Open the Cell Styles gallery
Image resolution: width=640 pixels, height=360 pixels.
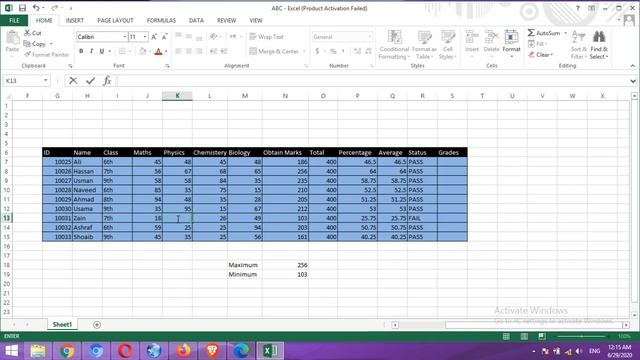pos(448,45)
